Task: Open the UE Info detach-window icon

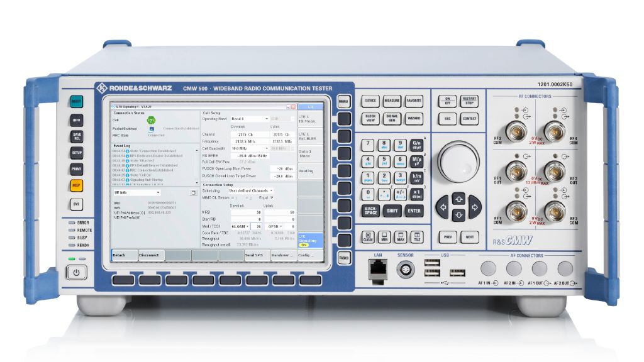Action: (x=193, y=192)
